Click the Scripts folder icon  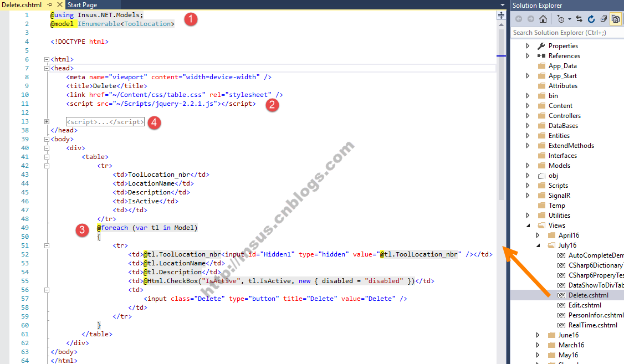(x=541, y=186)
